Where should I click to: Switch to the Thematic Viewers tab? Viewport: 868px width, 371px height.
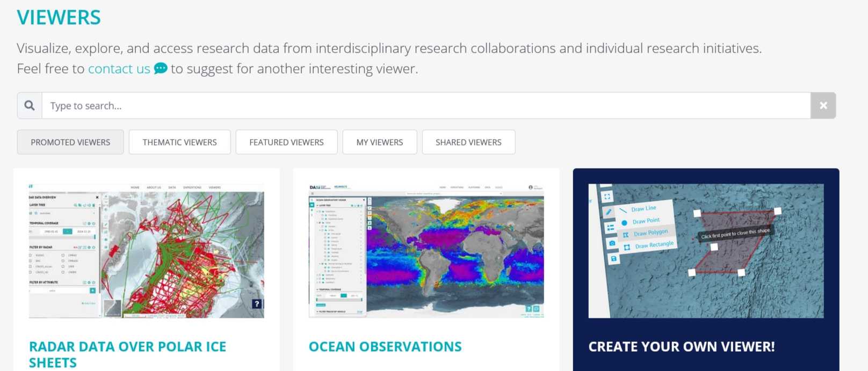click(x=179, y=142)
